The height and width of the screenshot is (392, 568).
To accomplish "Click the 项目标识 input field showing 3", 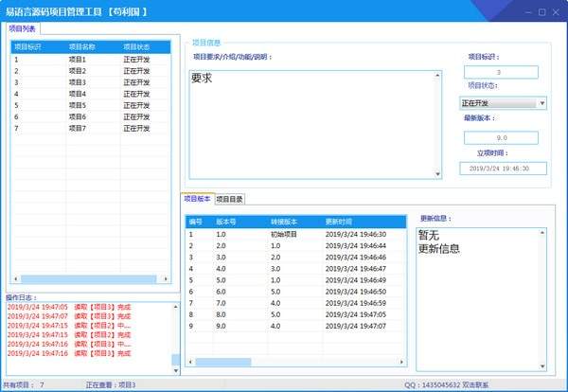I will click(502, 73).
